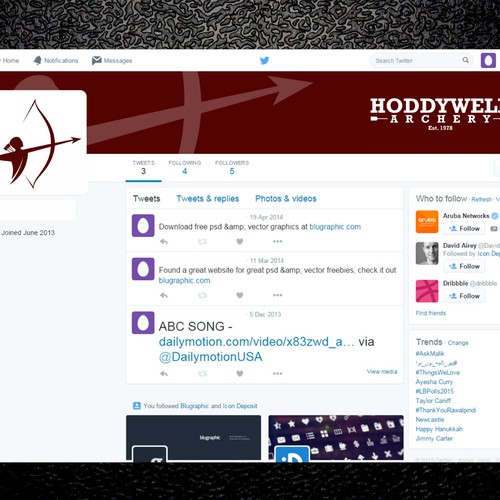Open blugraphic.com link in 19 Apr tweet
This screenshot has height=500, width=500.
tap(335, 227)
